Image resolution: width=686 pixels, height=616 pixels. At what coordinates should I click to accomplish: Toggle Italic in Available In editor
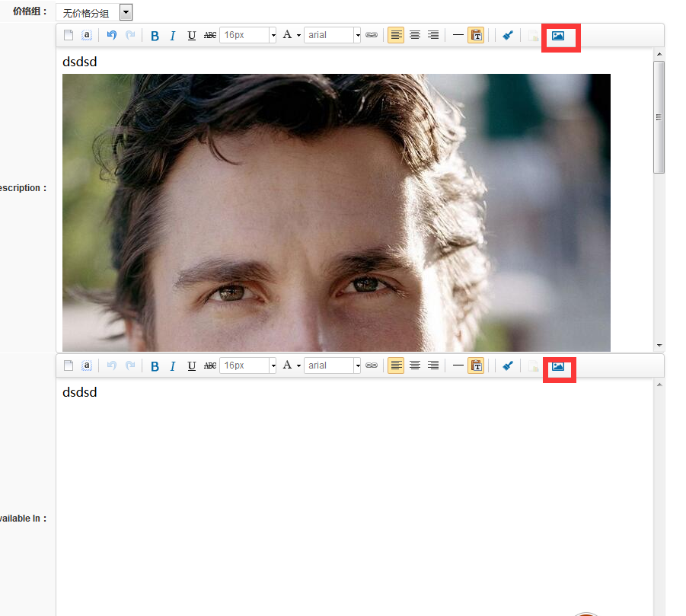pyautogui.click(x=173, y=365)
